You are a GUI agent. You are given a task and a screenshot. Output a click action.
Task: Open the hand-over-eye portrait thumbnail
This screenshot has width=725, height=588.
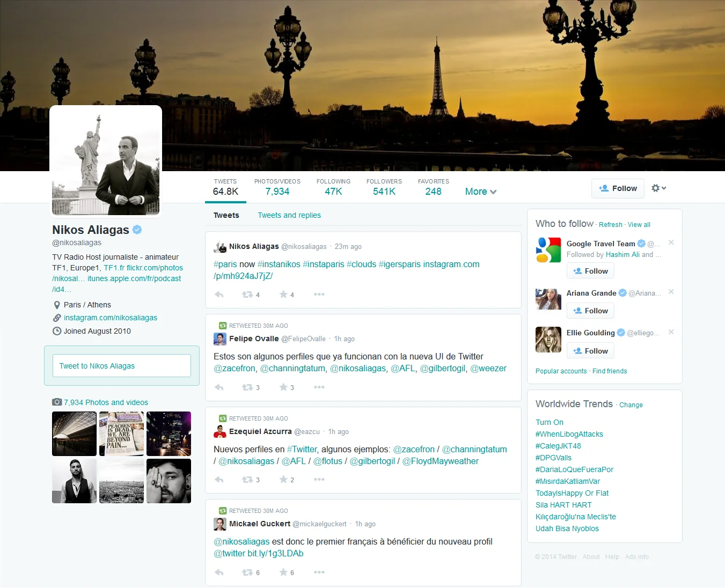(169, 481)
